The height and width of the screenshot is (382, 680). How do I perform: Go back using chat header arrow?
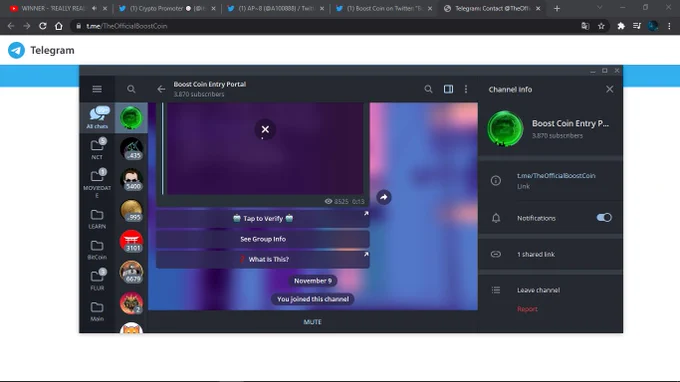tap(161, 89)
